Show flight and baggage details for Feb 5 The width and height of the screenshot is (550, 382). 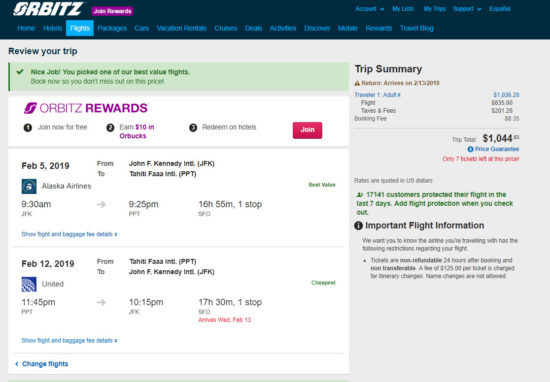[x=69, y=234]
